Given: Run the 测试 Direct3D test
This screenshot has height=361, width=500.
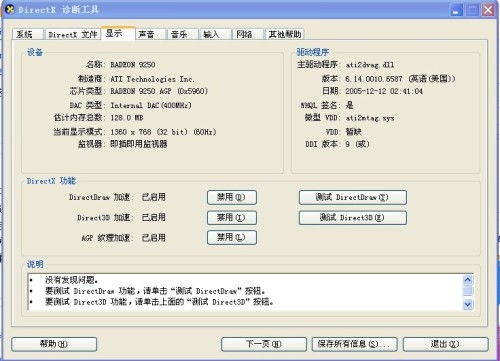Looking at the screenshot, I should coord(353,218).
